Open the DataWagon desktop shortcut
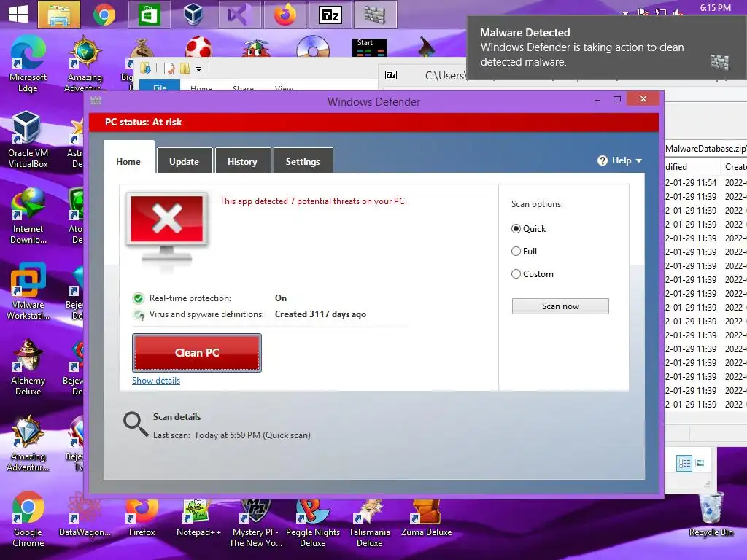This screenshot has width=747, height=560. pos(85,514)
